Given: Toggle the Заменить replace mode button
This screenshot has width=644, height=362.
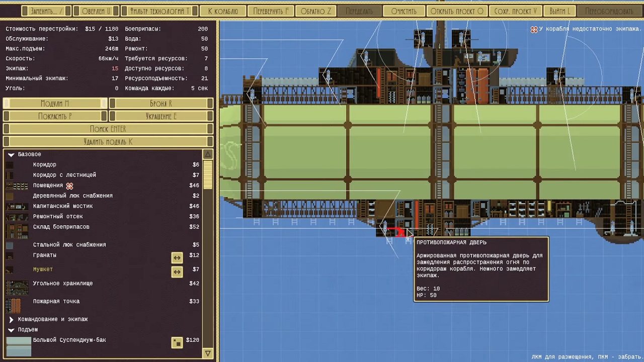Looking at the screenshot, I should pos(46,11).
